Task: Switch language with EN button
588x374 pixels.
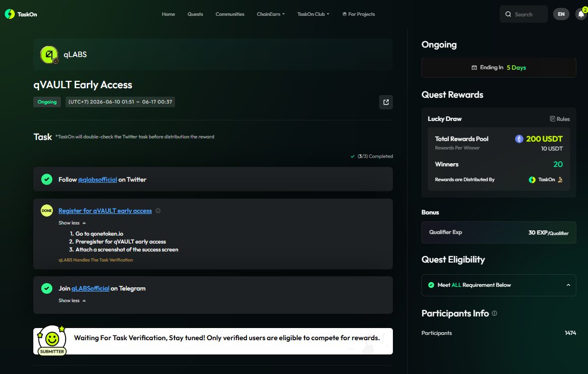Action: 561,14
